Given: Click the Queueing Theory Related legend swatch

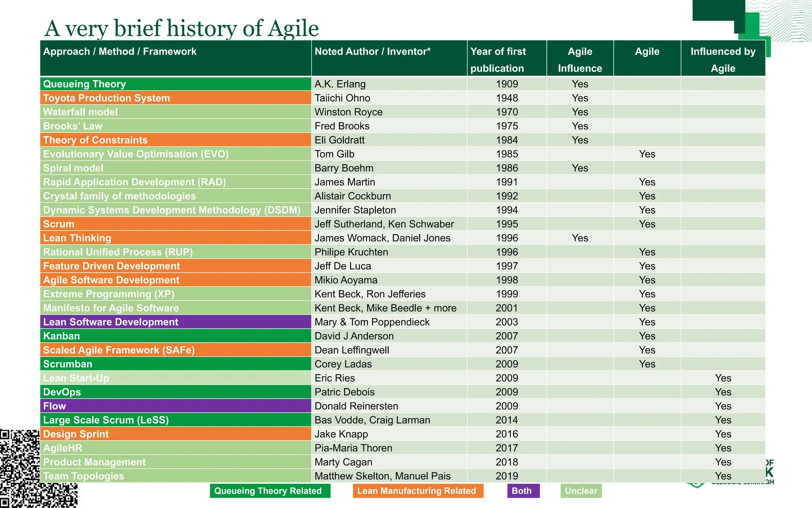Looking at the screenshot, I should coord(270,491).
